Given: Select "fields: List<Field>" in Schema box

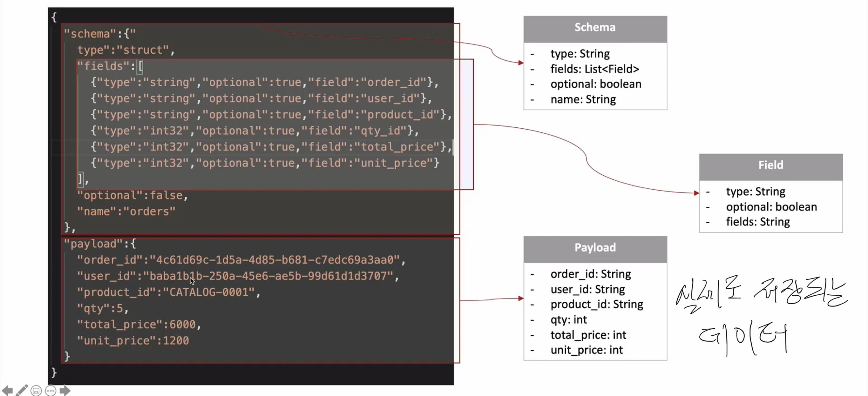Looking at the screenshot, I should pyautogui.click(x=595, y=69).
